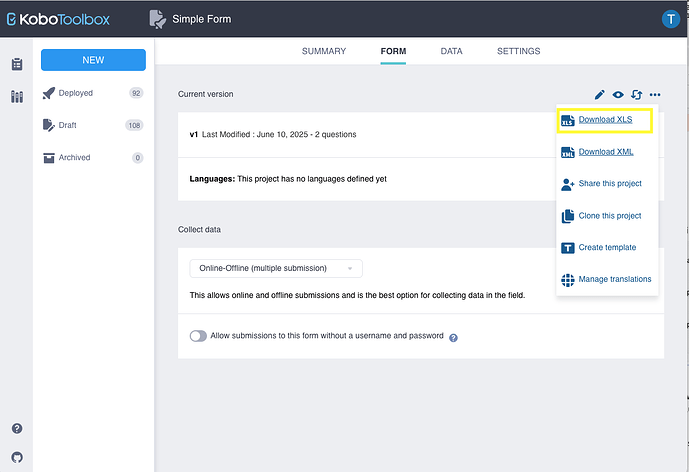Screen dimensions: 689x472
Task: Open the Online-Offline (multiple submission) dropdown
Action: pos(276,269)
